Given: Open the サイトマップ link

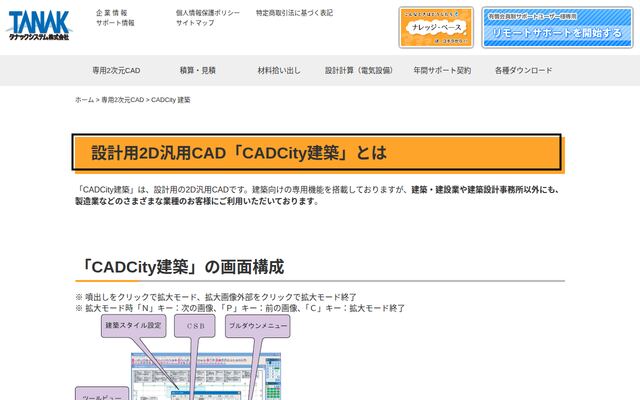Looking at the screenshot, I should point(195,23).
